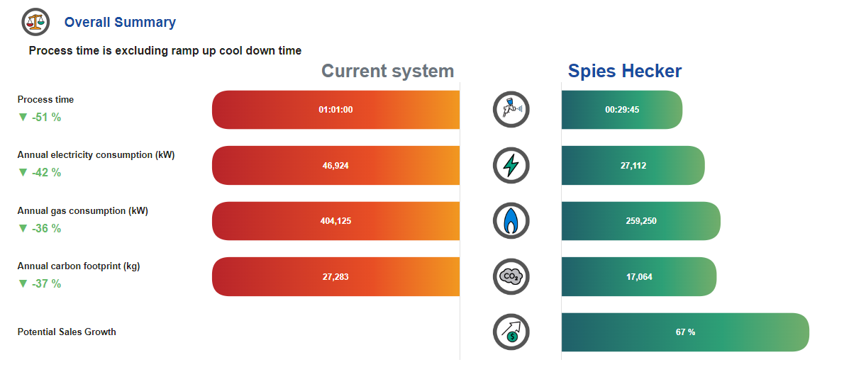Click the green gas bar showing 259,250

point(641,221)
